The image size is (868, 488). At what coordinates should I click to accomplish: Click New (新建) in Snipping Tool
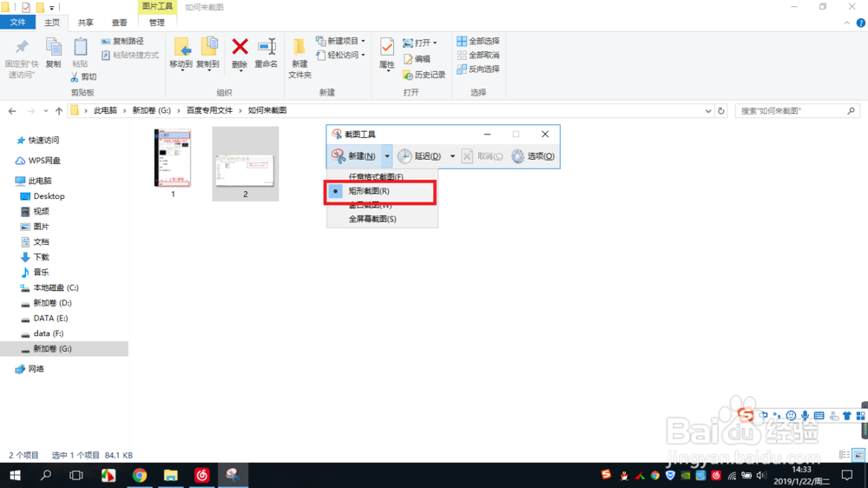(354, 156)
